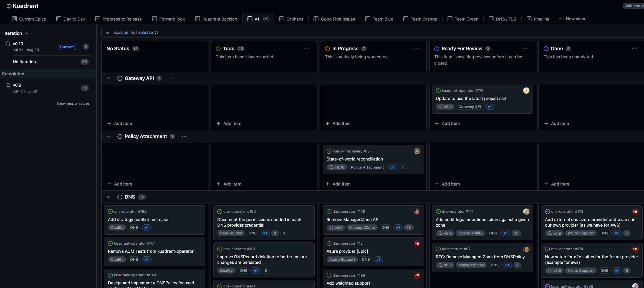Click the filter icon in search bar
Image resolution: width=644 pixels, height=288 pixels.
tap(108, 32)
